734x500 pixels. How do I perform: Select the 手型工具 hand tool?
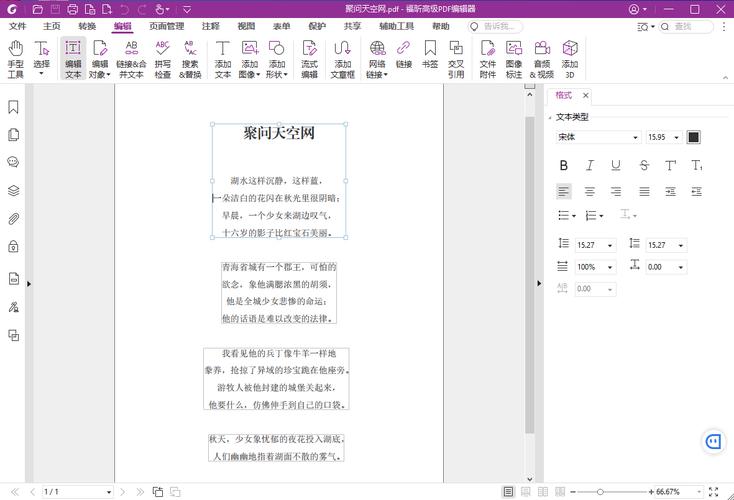(x=16, y=59)
